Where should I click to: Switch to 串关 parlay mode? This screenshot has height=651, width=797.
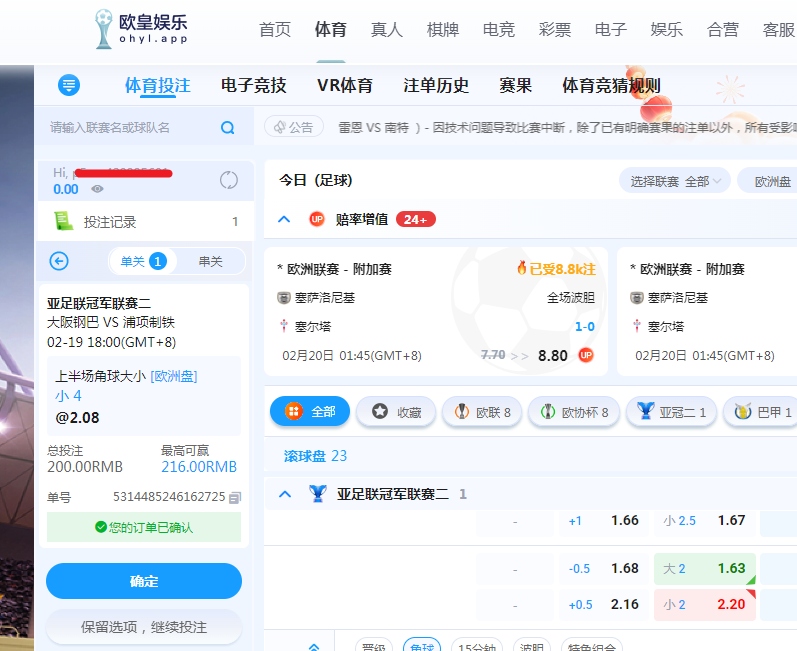point(210,261)
